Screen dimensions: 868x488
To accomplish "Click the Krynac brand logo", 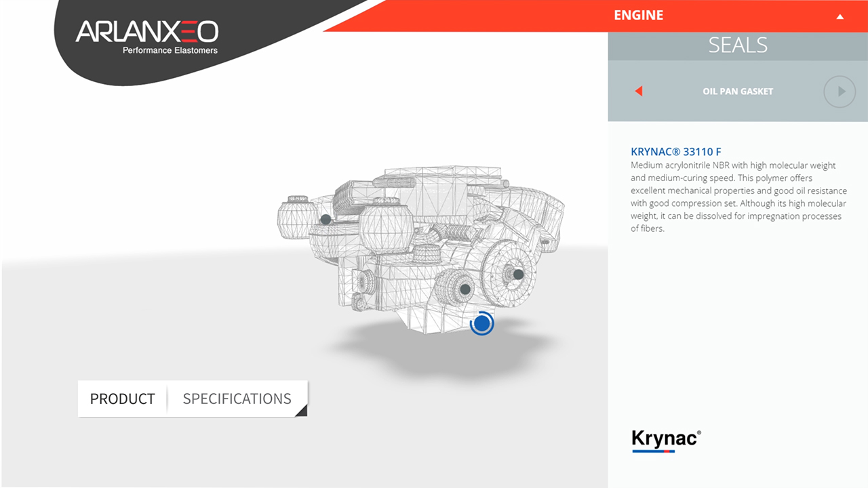I will (x=666, y=441).
